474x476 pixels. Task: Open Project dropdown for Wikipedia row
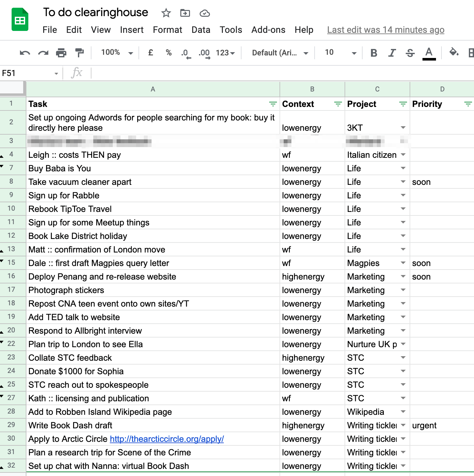pyautogui.click(x=403, y=412)
